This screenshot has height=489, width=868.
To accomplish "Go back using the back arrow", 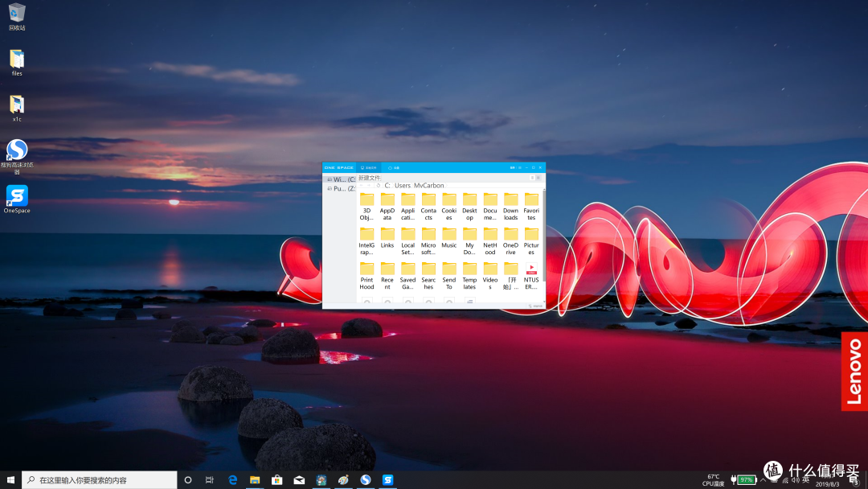I will pyautogui.click(x=362, y=186).
